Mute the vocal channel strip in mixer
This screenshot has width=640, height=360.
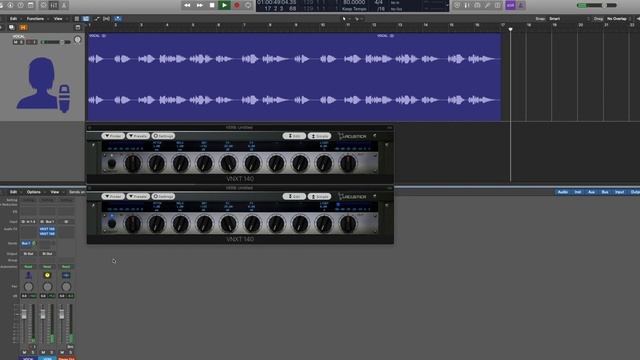click(x=24, y=352)
